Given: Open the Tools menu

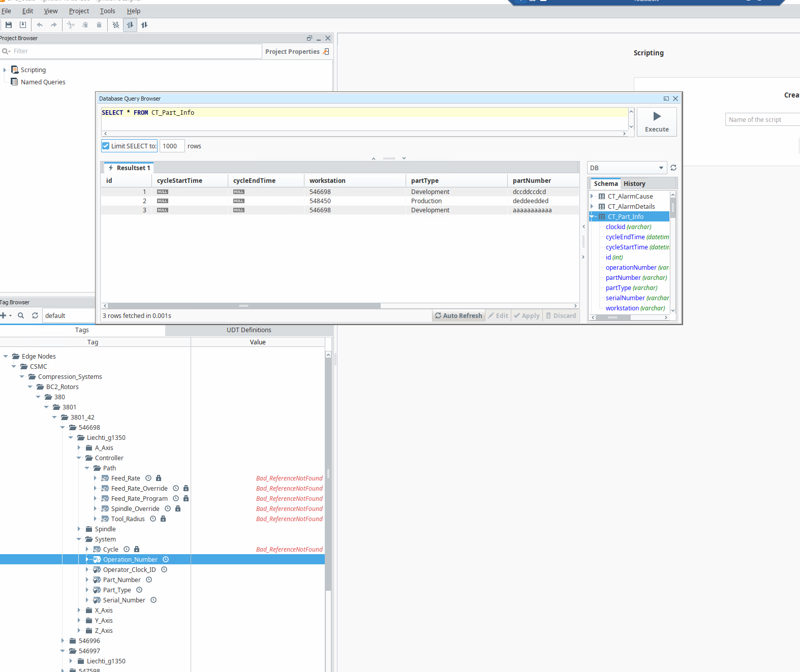Looking at the screenshot, I should (107, 11).
